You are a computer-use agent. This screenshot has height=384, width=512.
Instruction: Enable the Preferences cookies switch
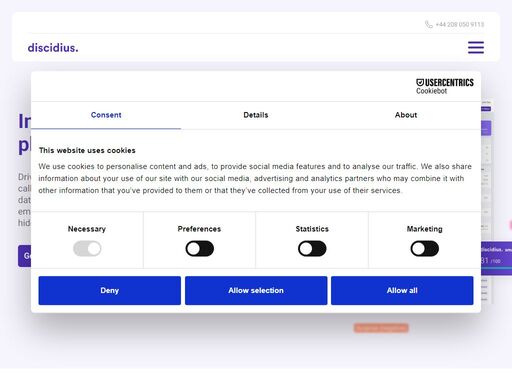coord(200,249)
